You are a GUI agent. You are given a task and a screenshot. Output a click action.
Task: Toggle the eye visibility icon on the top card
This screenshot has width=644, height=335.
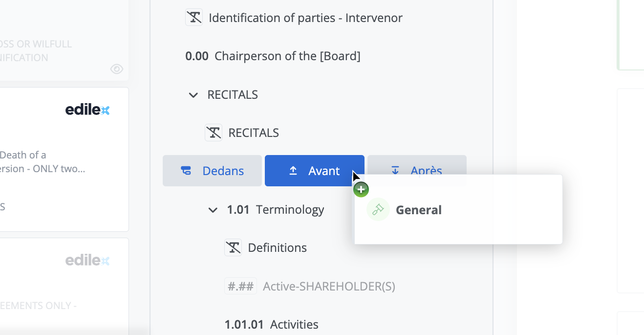(117, 69)
